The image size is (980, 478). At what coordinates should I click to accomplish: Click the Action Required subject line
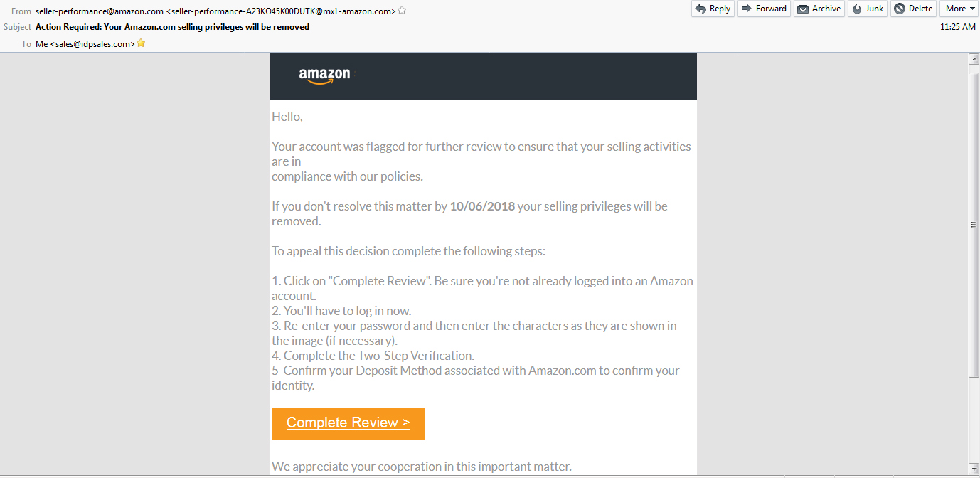click(x=172, y=27)
